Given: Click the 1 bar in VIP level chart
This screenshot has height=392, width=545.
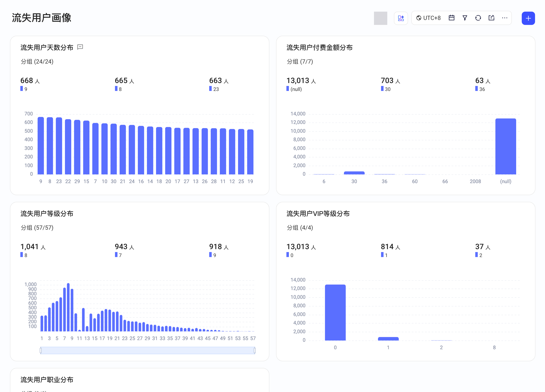Looking at the screenshot, I should (x=388, y=339).
